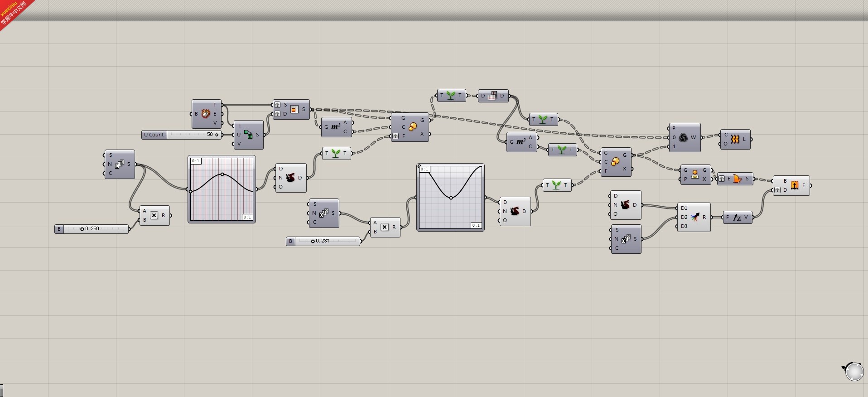Click the B input port of Deconstruct Brep
The image size is (868, 397).
tap(191, 114)
